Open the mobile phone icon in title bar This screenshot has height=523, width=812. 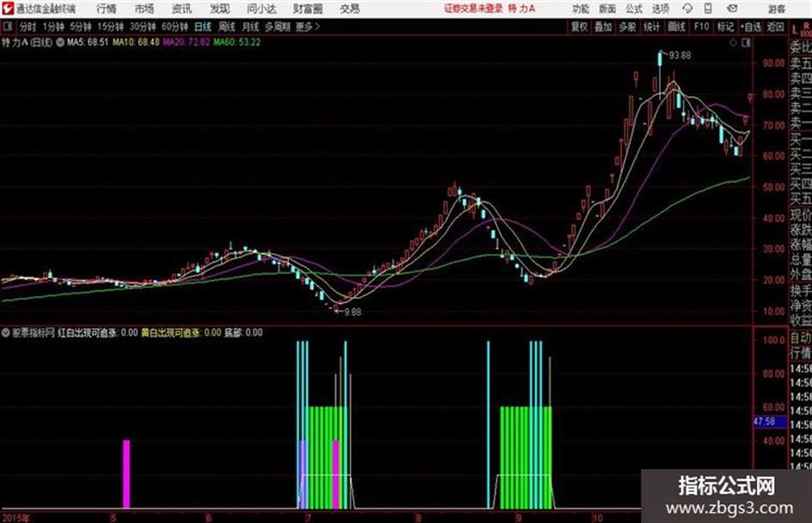(x=708, y=9)
